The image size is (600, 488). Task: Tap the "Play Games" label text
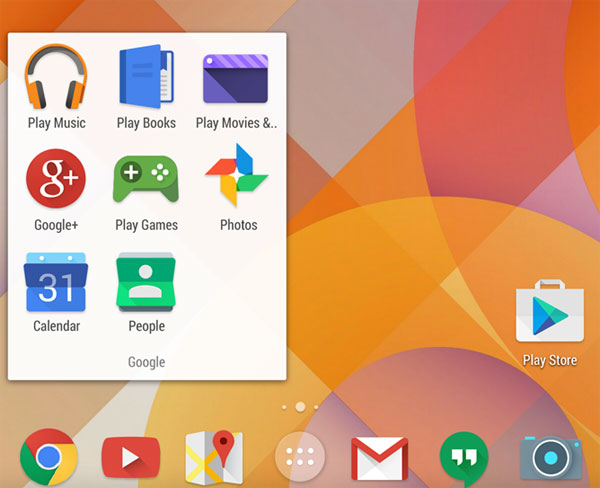pyautogui.click(x=147, y=225)
